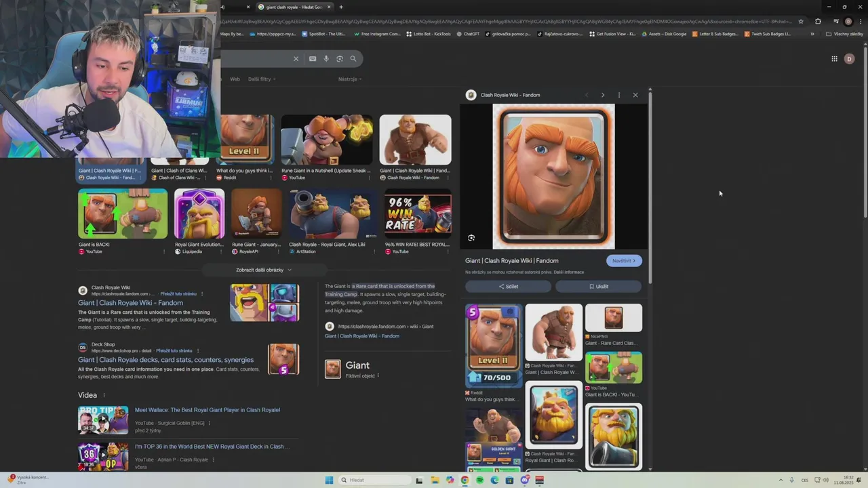Open the 'Nástroje' tools dropdown
Screen dimensions: 868x488
point(350,79)
